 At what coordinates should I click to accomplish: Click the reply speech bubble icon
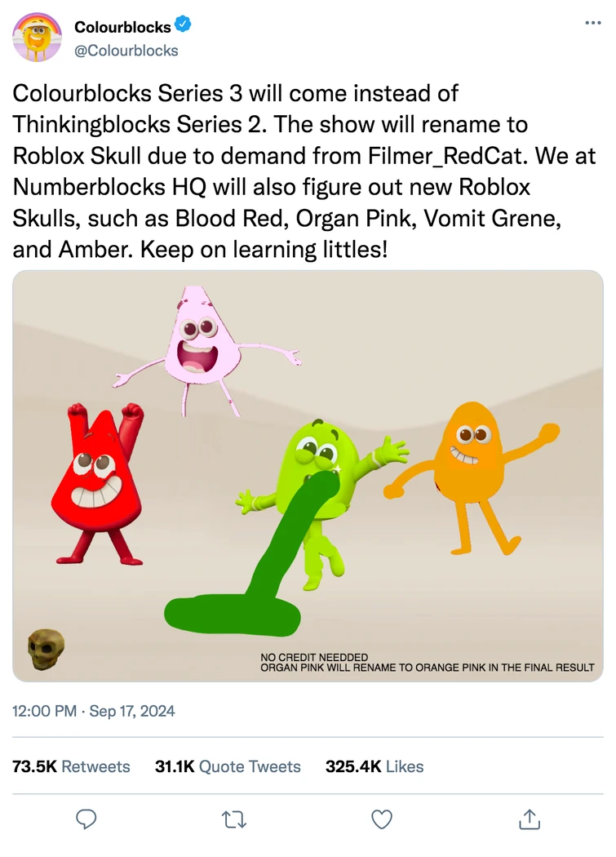(x=86, y=819)
